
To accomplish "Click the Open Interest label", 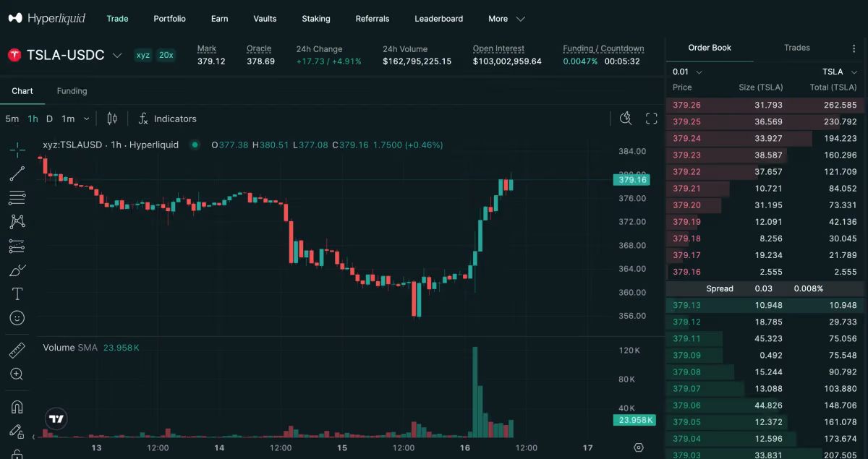I will [x=499, y=48].
